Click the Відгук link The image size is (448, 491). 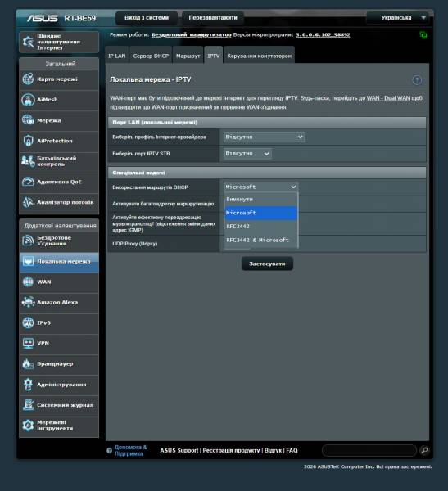click(273, 450)
